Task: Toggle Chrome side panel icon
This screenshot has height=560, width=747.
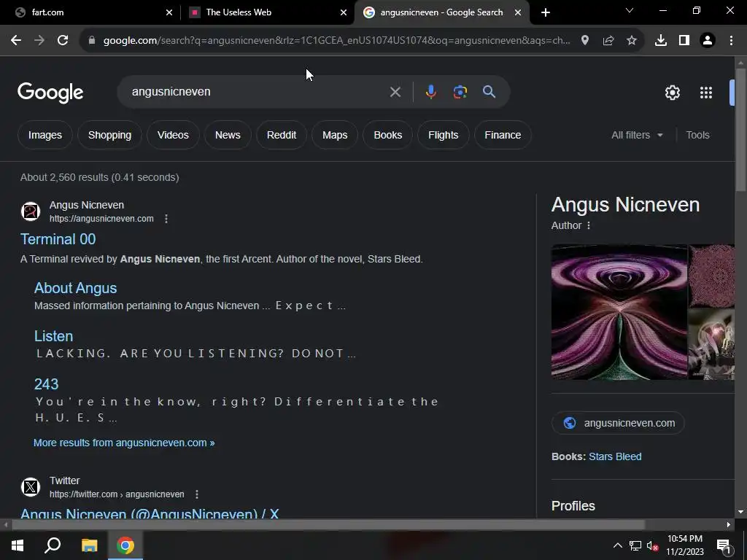Action: (684, 41)
